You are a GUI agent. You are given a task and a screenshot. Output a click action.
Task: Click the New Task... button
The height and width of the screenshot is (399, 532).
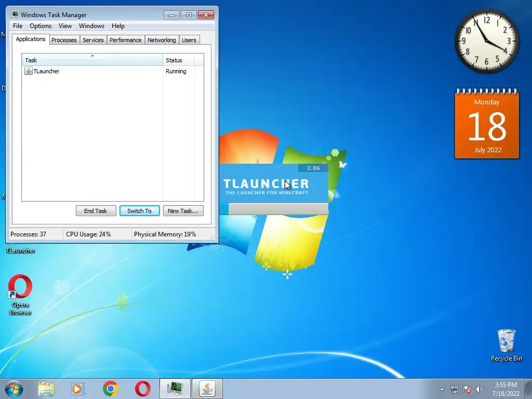point(183,211)
